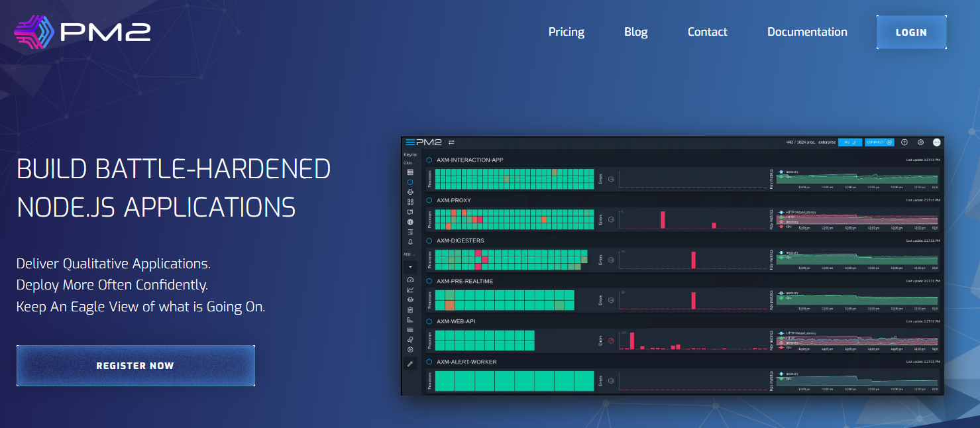Click the LOGIN button
The width and height of the screenshot is (980, 428).
(x=911, y=32)
